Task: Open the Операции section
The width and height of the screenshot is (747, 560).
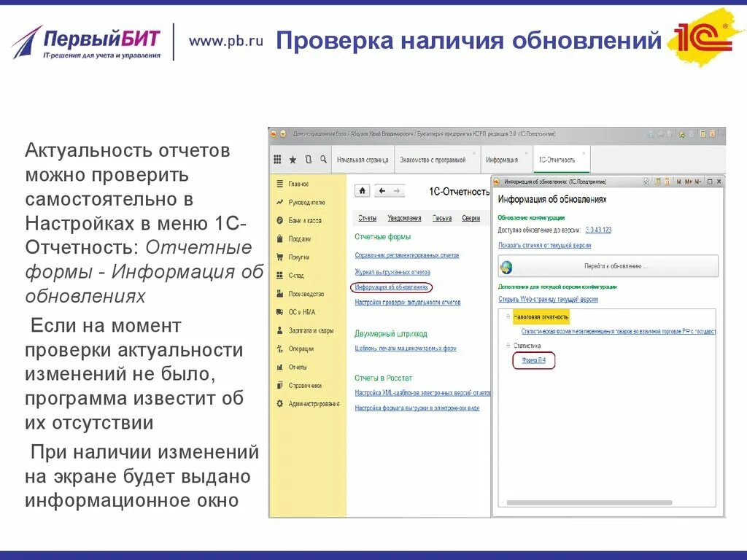Action: (x=301, y=349)
